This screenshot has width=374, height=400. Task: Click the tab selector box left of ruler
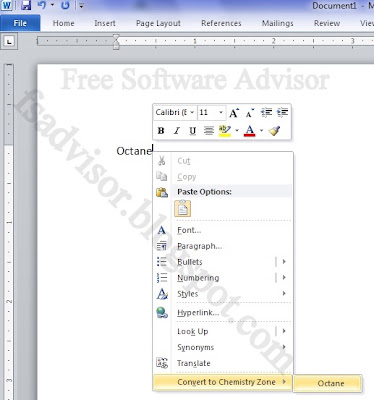9,42
